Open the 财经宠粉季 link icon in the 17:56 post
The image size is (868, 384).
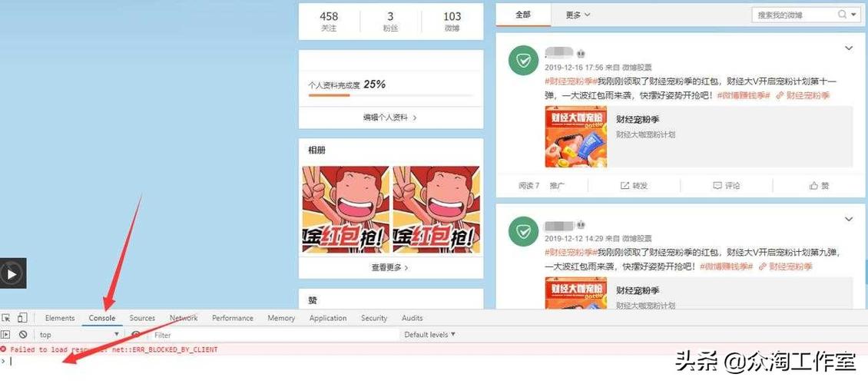point(780,95)
